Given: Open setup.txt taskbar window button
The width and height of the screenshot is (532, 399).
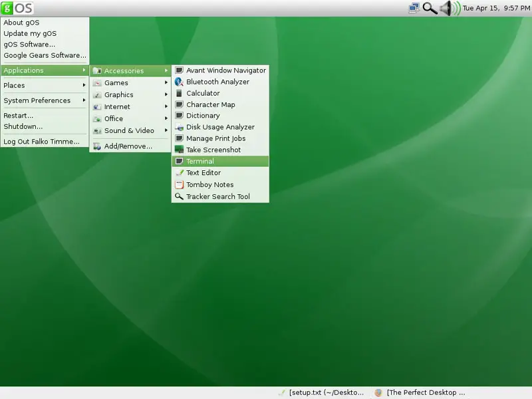Looking at the screenshot, I should 321,392.
